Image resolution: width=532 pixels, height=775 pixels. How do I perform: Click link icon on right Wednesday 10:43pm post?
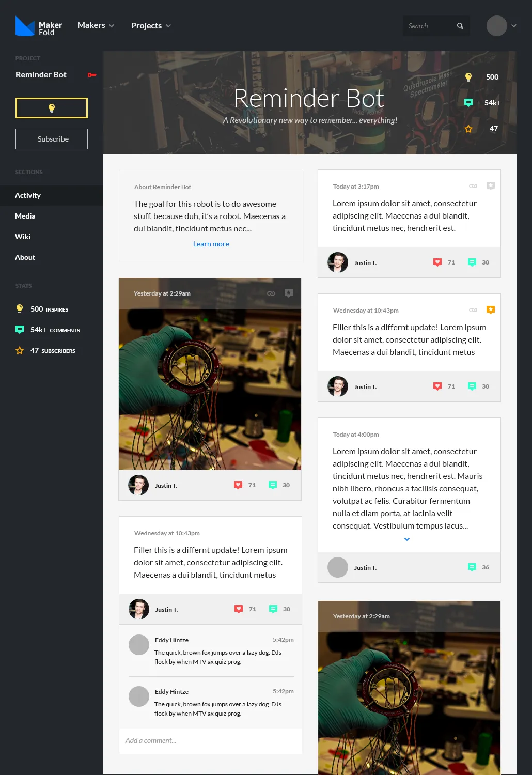[x=473, y=310]
